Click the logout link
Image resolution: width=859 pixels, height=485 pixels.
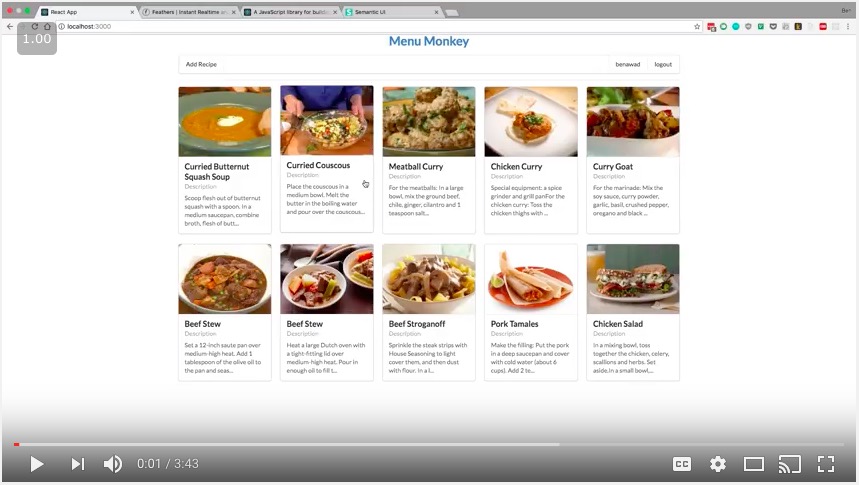pyautogui.click(x=663, y=64)
